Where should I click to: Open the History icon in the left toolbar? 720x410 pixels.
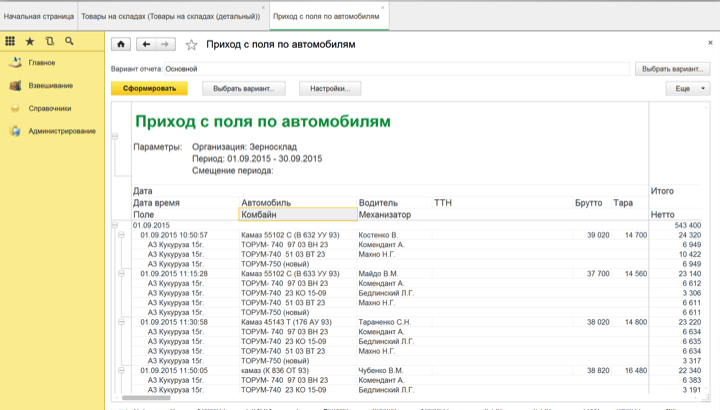tap(49, 41)
